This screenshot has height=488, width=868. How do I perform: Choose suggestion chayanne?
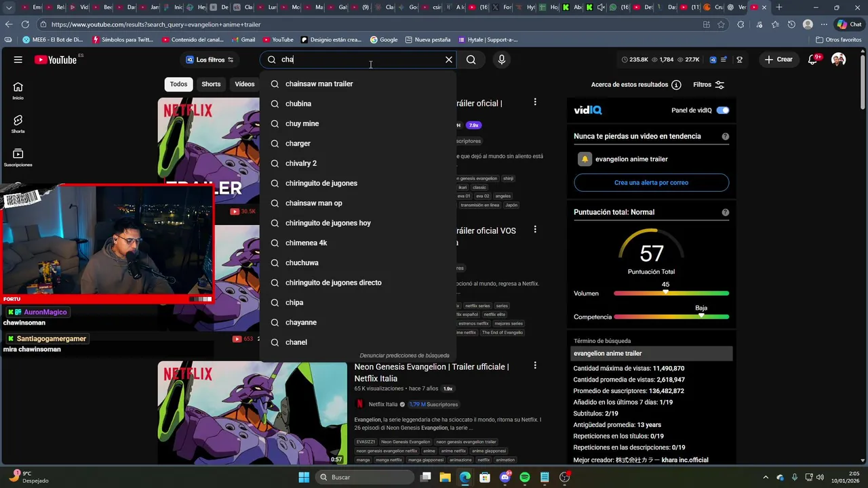pyautogui.click(x=358, y=323)
